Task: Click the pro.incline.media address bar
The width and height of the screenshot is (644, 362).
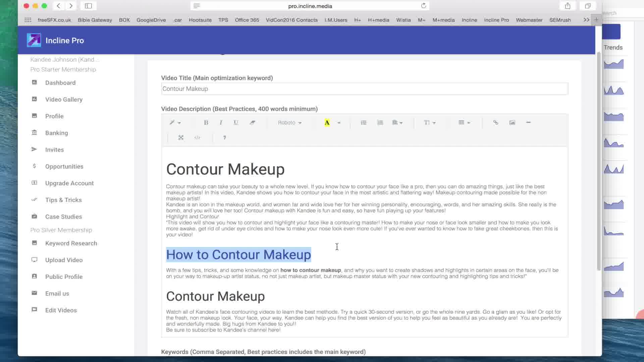Action: point(310,6)
